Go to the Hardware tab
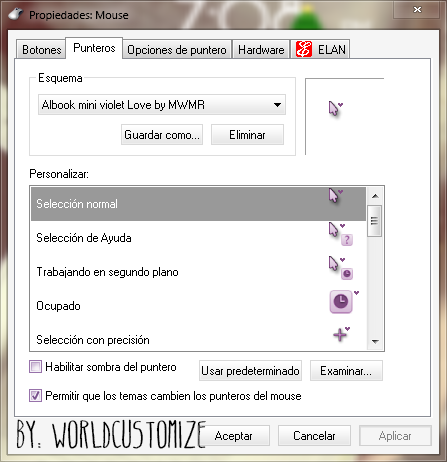The height and width of the screenshot is (462, 447). [261, 50]
